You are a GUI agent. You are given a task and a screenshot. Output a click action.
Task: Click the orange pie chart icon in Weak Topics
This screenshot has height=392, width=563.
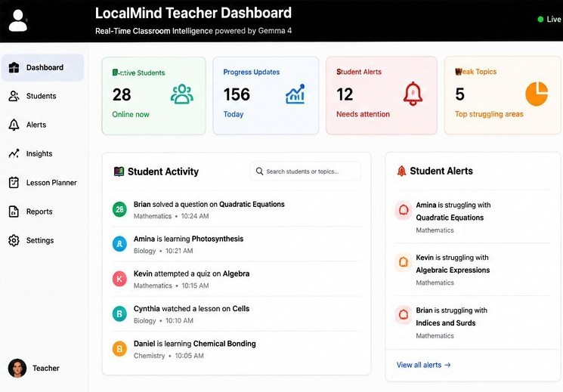(x=537, y=94)
